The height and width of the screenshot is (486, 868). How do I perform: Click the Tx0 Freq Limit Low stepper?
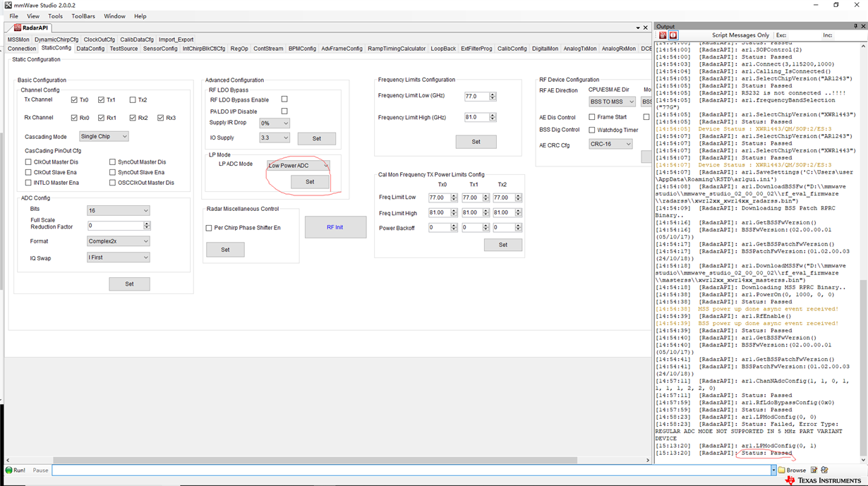(454, 198)
